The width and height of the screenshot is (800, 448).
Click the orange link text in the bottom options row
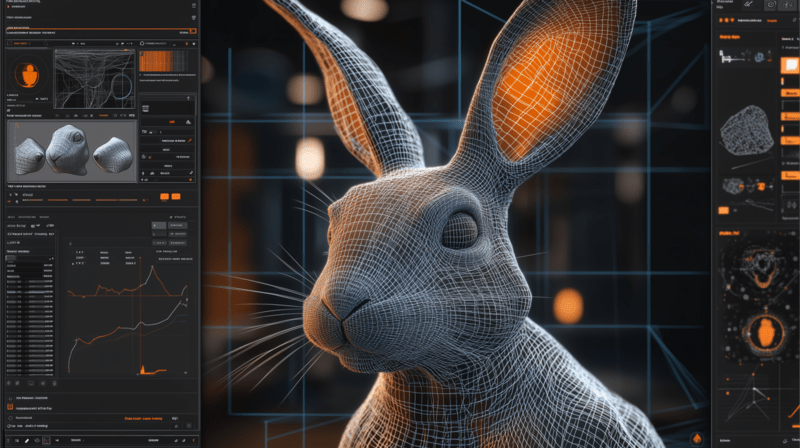[143, 418]
